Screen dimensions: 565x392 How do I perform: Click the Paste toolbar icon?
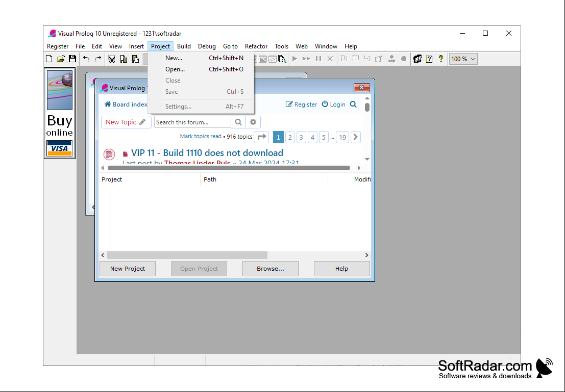pyautogui.click(x=135, y=59)
